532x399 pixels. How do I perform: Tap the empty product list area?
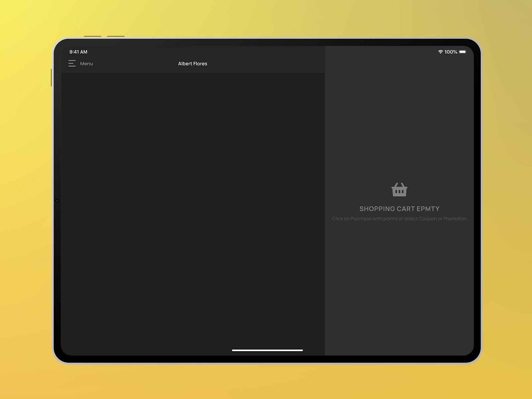pos(193,213)
